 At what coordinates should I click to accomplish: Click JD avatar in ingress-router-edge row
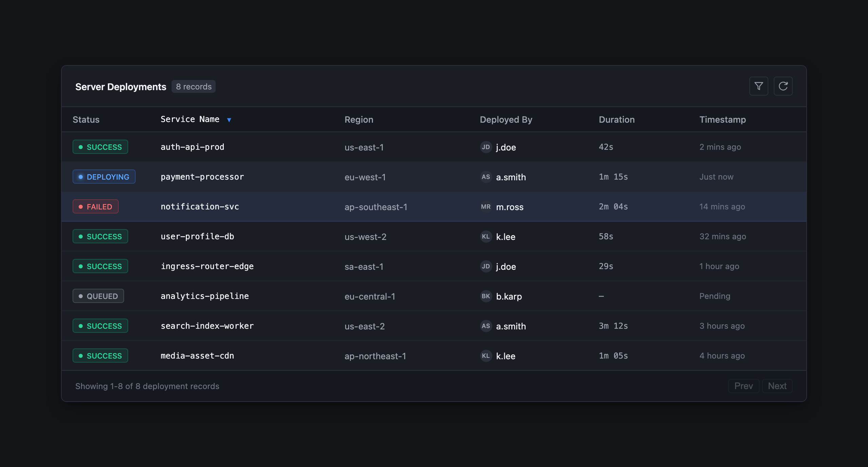[x=486, y=266]
